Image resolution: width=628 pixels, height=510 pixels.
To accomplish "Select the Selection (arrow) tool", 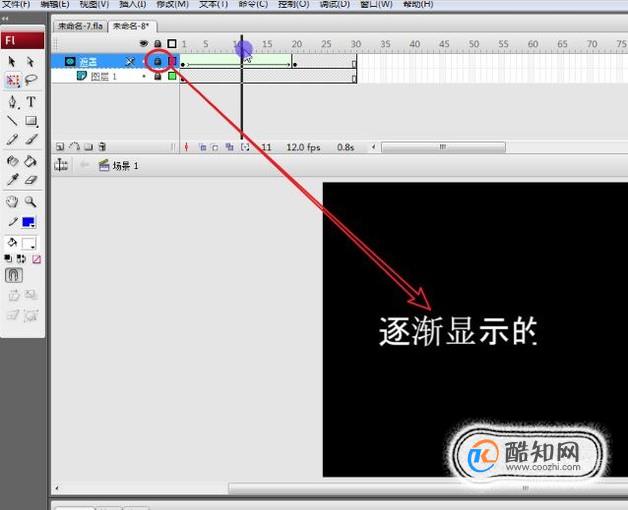I will tap(12, 61).
